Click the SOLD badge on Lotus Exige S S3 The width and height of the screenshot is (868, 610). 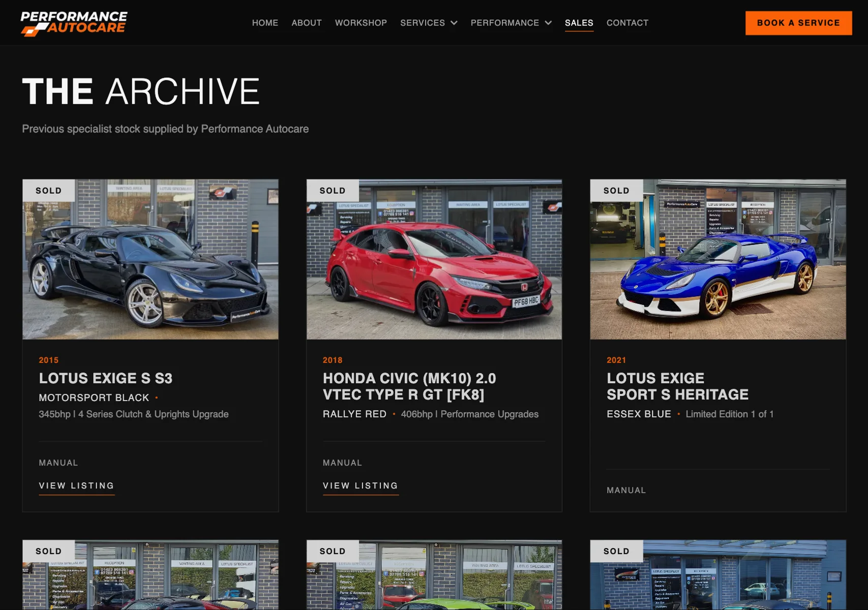point(49,191)
